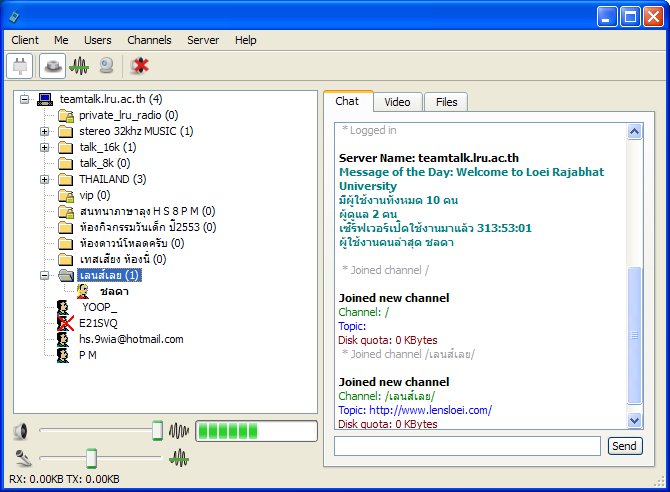Click folder icon of ห้องดาวน์โหลดครับ channel
Image resolution: width=670 pixels, height=492 pixels.
[x=65, y=244]
